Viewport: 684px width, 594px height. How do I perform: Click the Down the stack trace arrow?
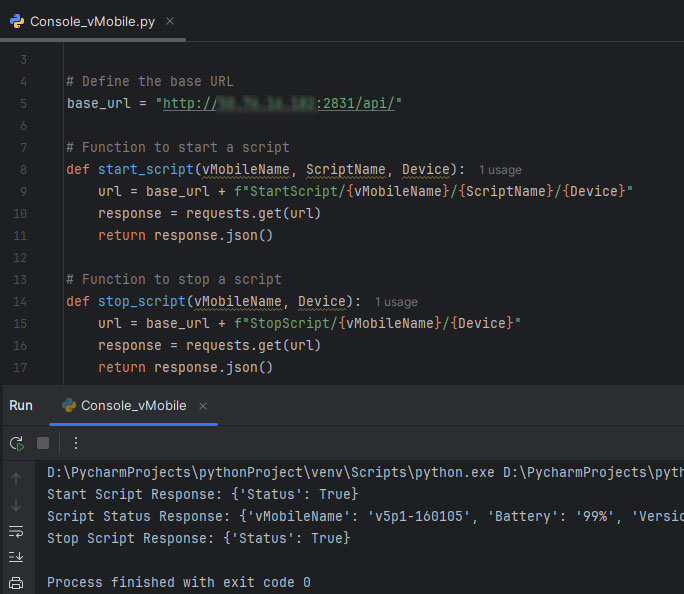(x=16, y=505)
